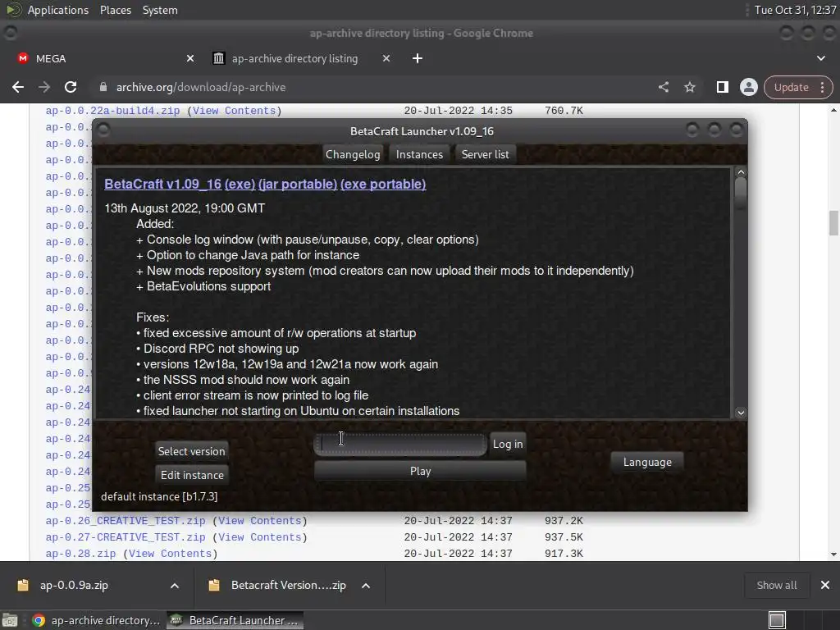840x630 pixels.
Task: Open the Places menu
Action: tap(116, 10)
